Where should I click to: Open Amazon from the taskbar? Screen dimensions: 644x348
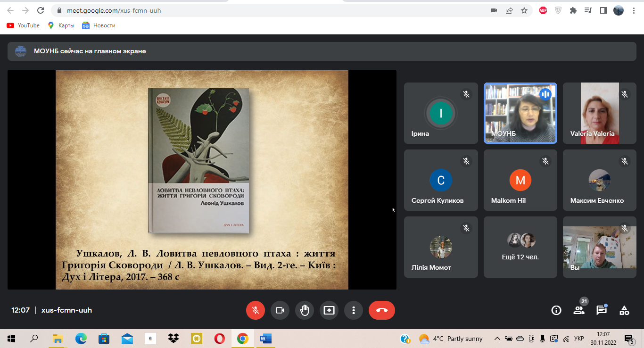150,339
